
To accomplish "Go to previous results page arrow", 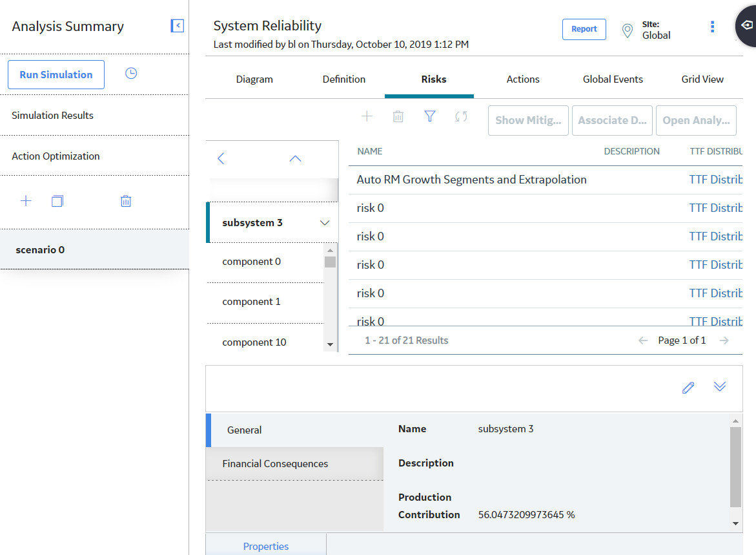I will tap(642, 340).
